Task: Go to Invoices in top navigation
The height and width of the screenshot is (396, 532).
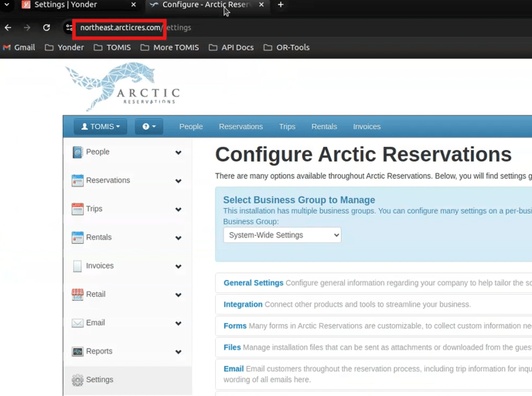Action: coord(367,127)
